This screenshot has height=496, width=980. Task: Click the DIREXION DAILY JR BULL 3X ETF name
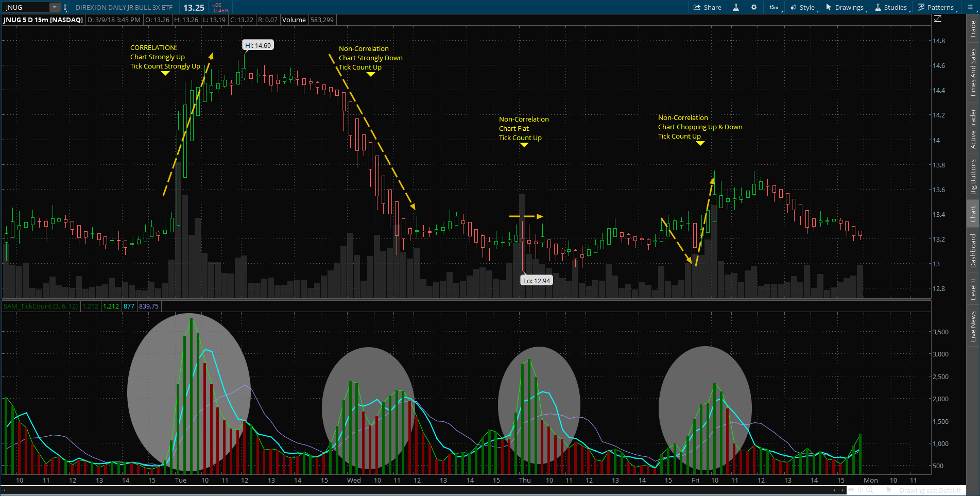coord(124,7)
